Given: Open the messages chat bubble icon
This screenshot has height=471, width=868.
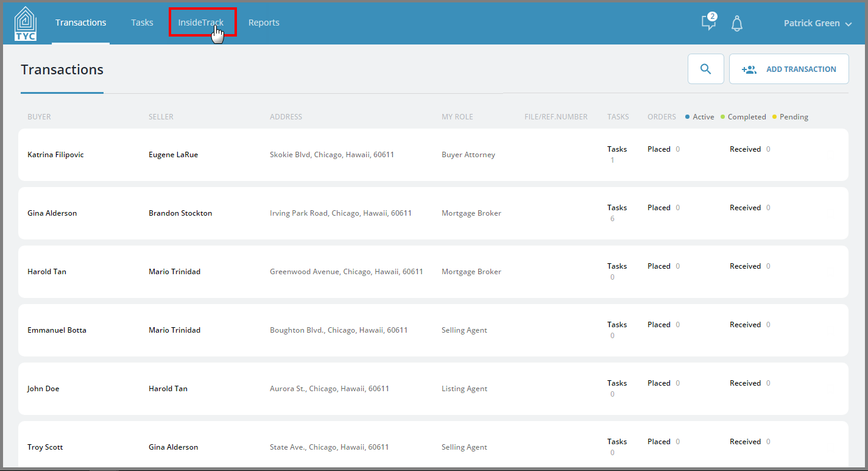Looking at the screenshot, I should point(708,23).
